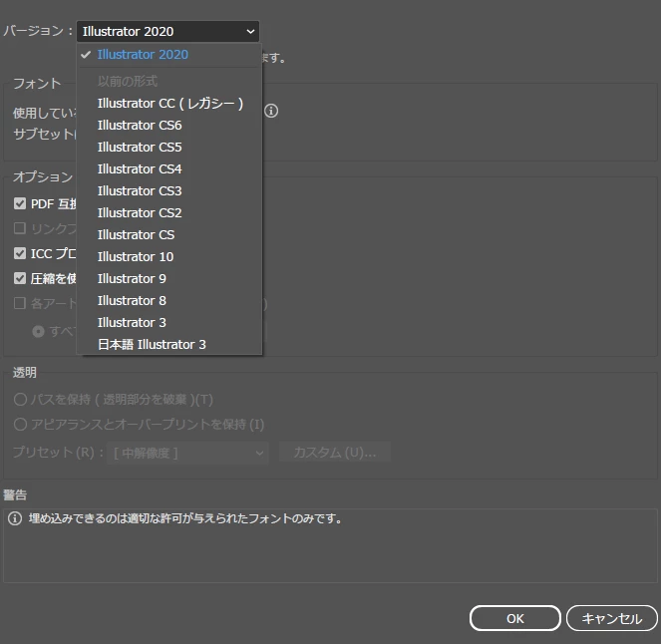Choose Illustrator 10 version
The height and width of the screenshot is (644, 661).
[x=169, y=256]
